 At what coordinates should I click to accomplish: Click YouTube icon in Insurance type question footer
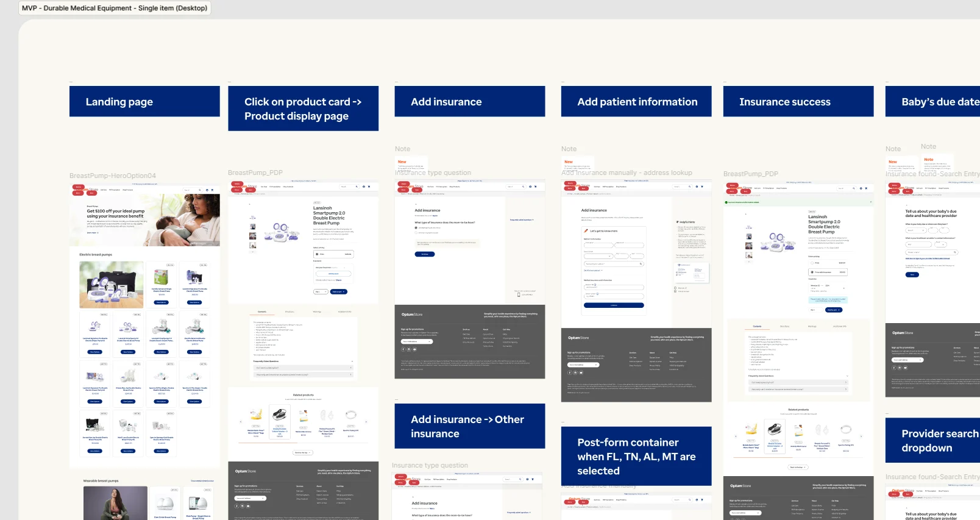pos(414,349)
